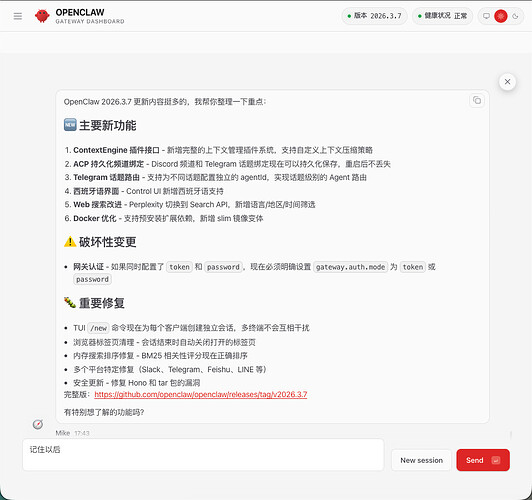532x500 pixels.
Task: Click the Telegram 话题路由 list item
Action: (x=215, y=177)
